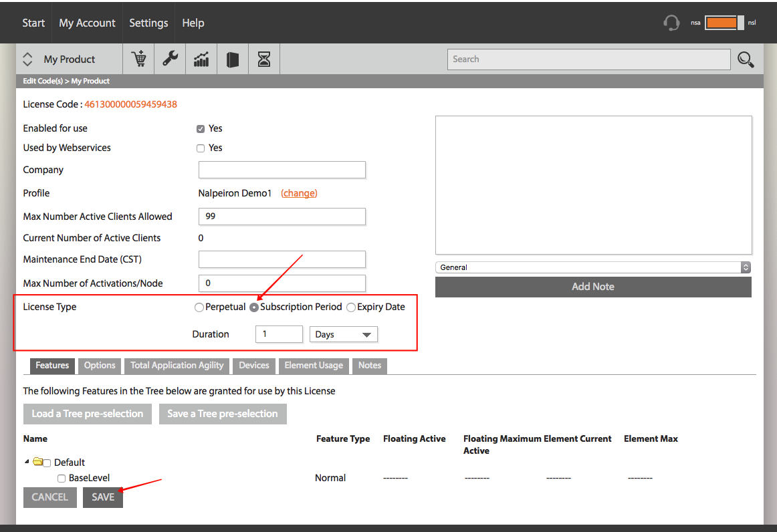Open the wrench tools icon
Screen dimensions: 777x532
click(x=170, y=59)
